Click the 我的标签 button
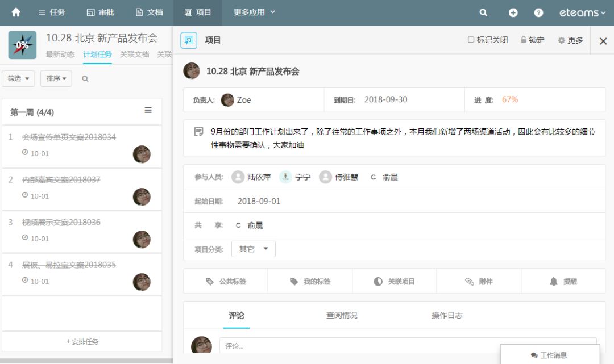The image size is (614, 364). coord(310,281)
